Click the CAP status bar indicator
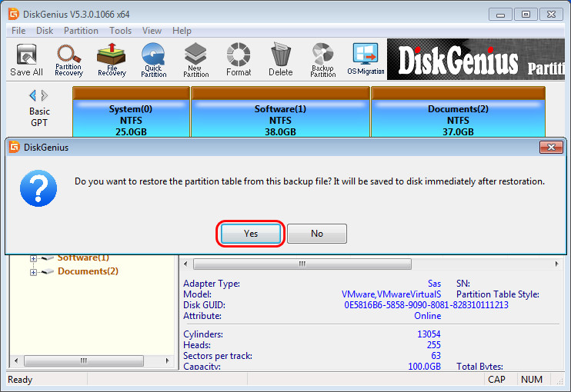The image size is (571, 392). [x=496, y=380]
